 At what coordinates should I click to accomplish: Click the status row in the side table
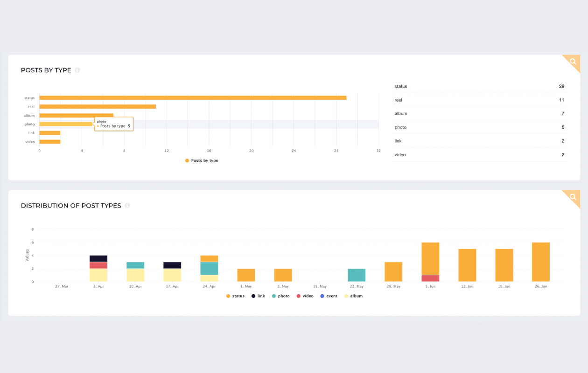coord(480,86)
